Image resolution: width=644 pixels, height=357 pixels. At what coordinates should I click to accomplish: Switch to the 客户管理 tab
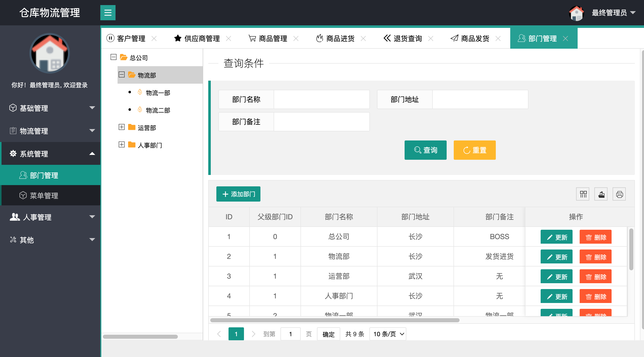[131, 39]
